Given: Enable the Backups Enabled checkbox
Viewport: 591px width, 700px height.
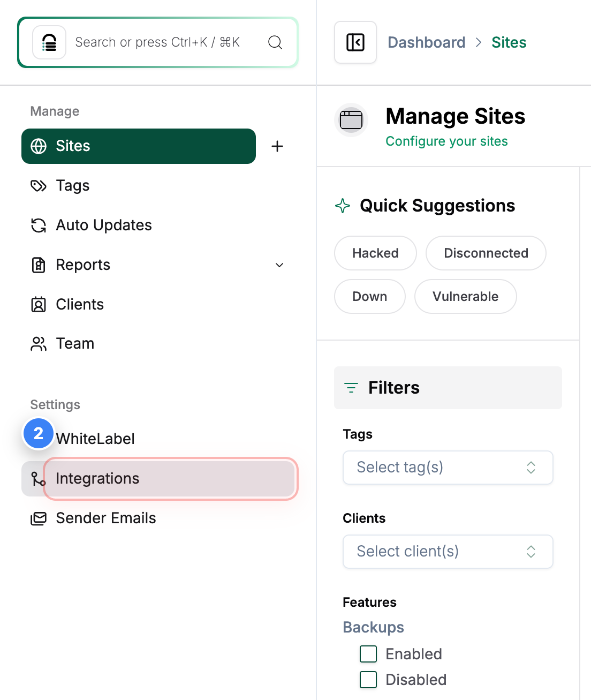Looking at the screenshot, I should pos(368,654).
